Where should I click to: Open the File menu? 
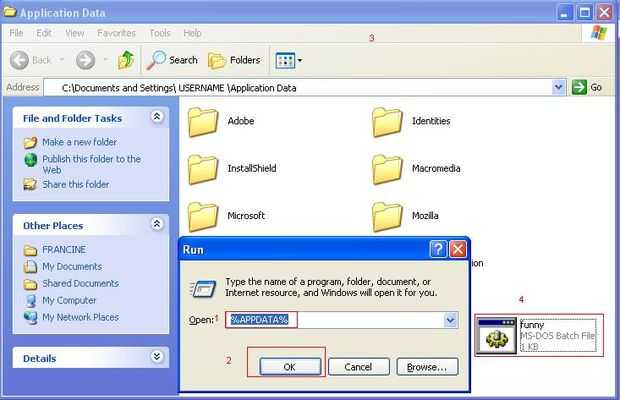pos(16,33)
